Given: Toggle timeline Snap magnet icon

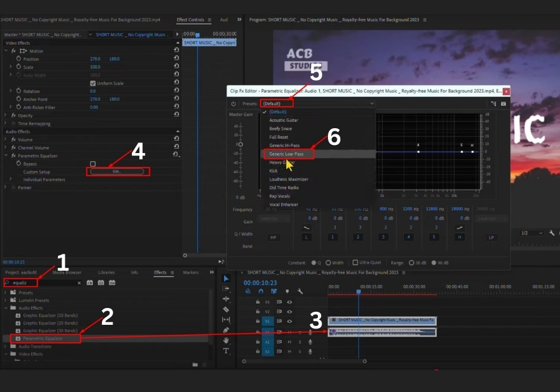Looking at the screenshot, I should 261,291.
